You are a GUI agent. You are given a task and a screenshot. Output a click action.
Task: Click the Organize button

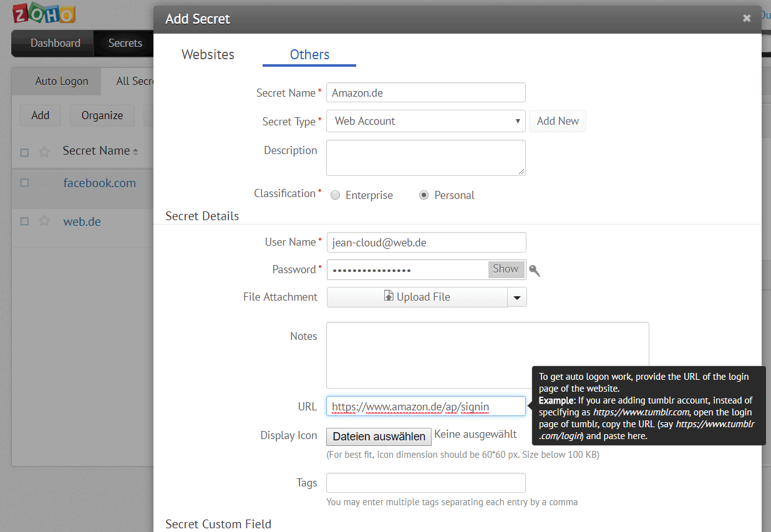pyautogui.click(x=102, y=115)
